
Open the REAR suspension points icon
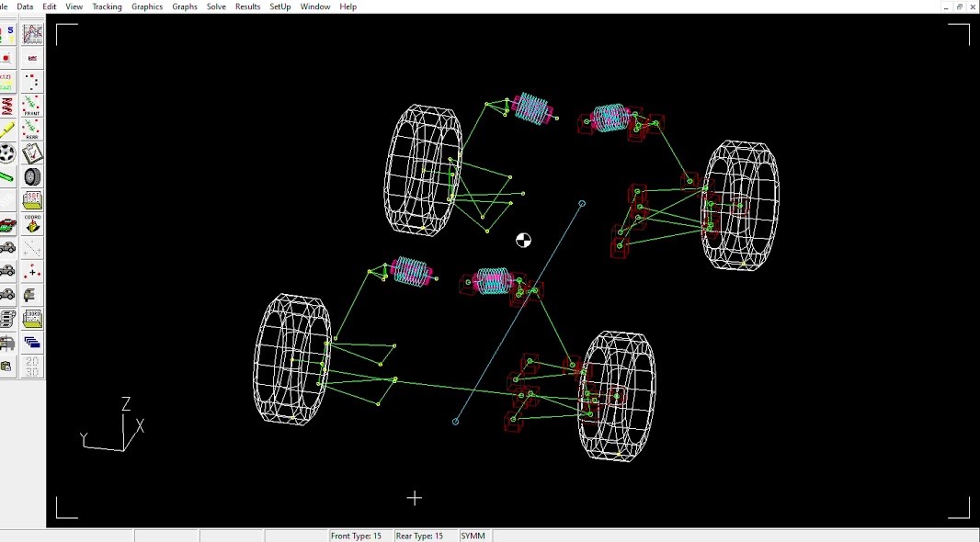32,130
